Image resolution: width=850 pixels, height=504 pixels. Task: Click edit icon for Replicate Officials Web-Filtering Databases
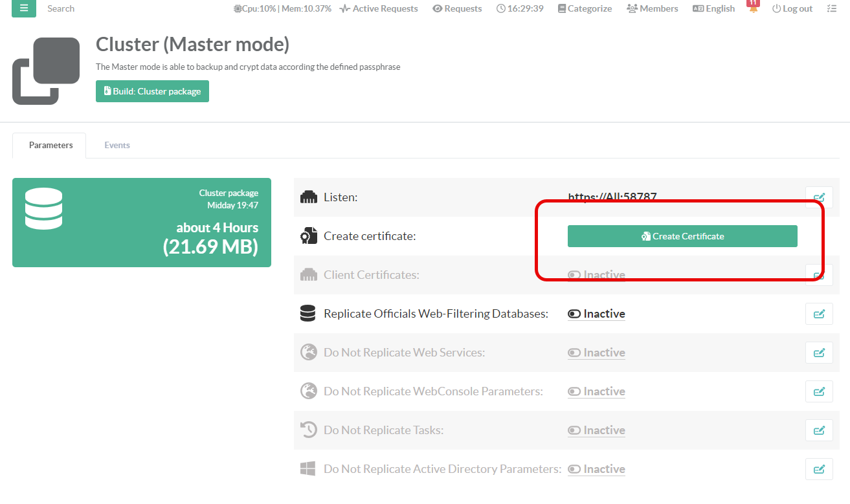819,314
